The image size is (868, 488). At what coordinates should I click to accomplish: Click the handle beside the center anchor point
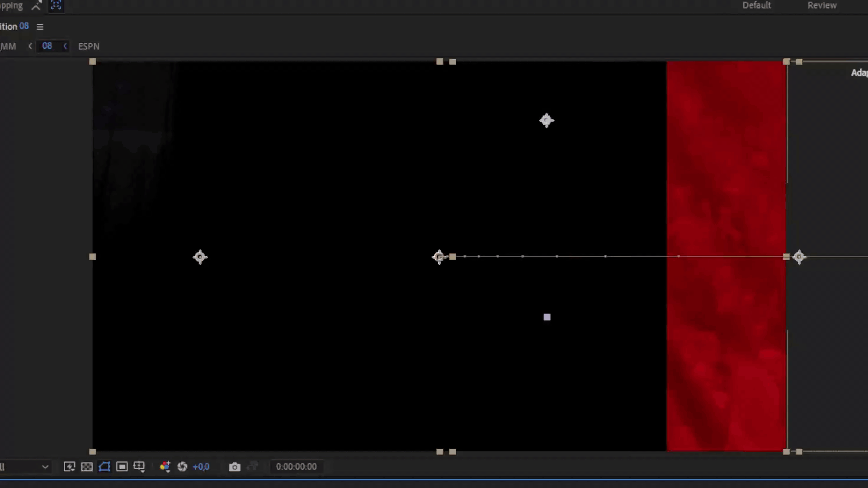pos(453,257)
